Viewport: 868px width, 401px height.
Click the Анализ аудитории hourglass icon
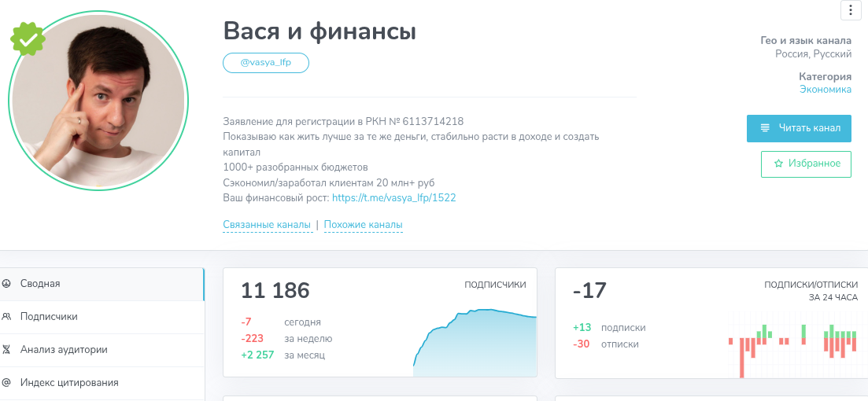(6, 350)
